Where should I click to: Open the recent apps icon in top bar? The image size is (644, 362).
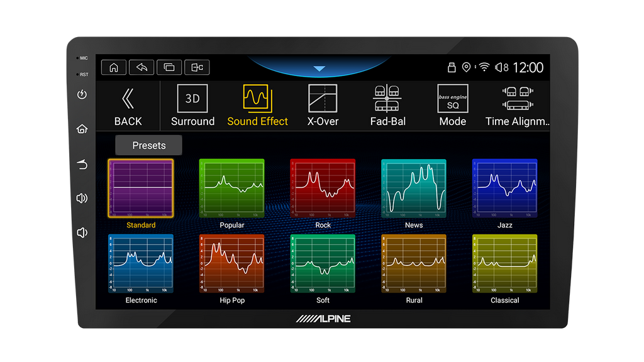tap(169, 67)
